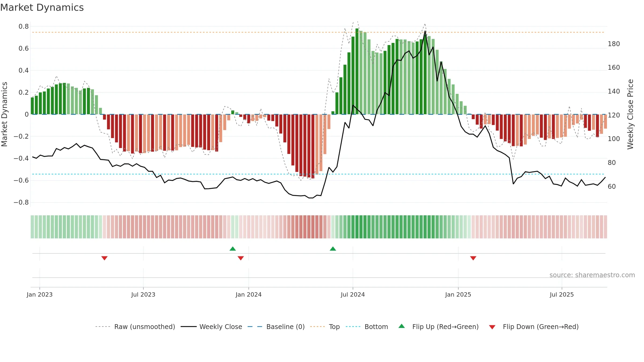
Task: Click the source: sharemaestro.com text
Action: click(592, 275)
